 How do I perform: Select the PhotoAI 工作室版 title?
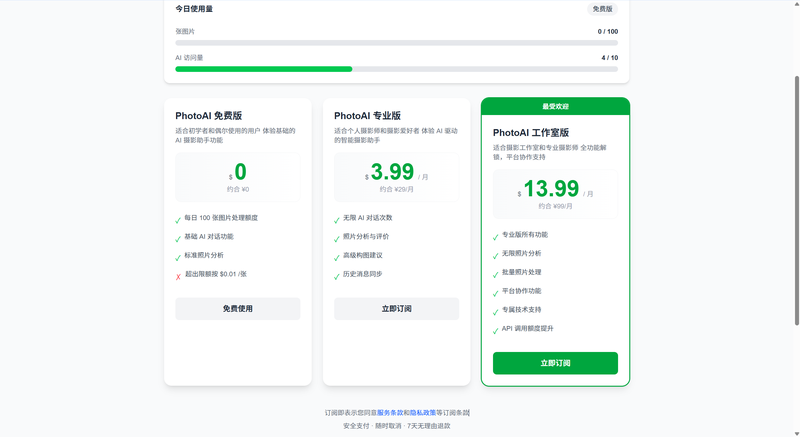[531, 133]
